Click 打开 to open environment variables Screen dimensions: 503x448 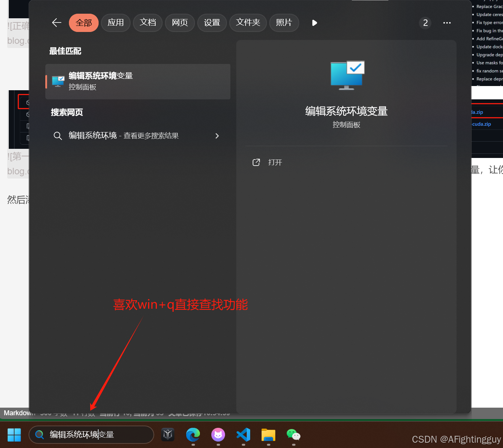click(275, 162)
